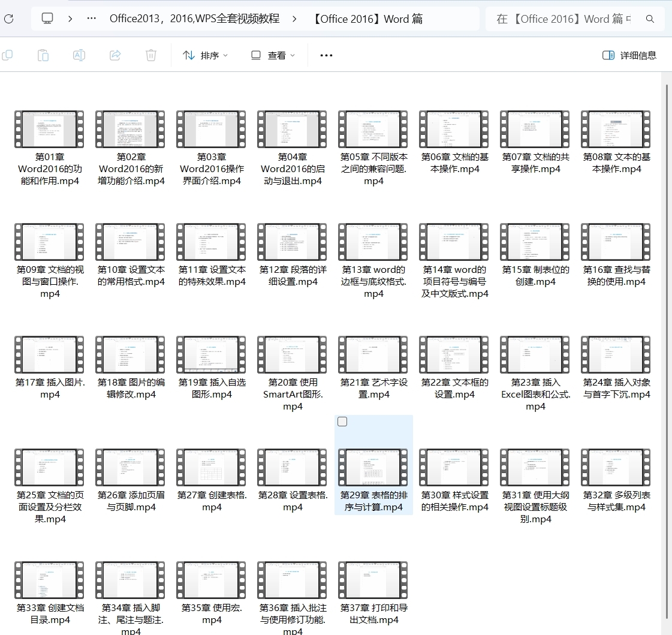
Task: Tick the checkbox above 第29章 file
Action: 342,422
